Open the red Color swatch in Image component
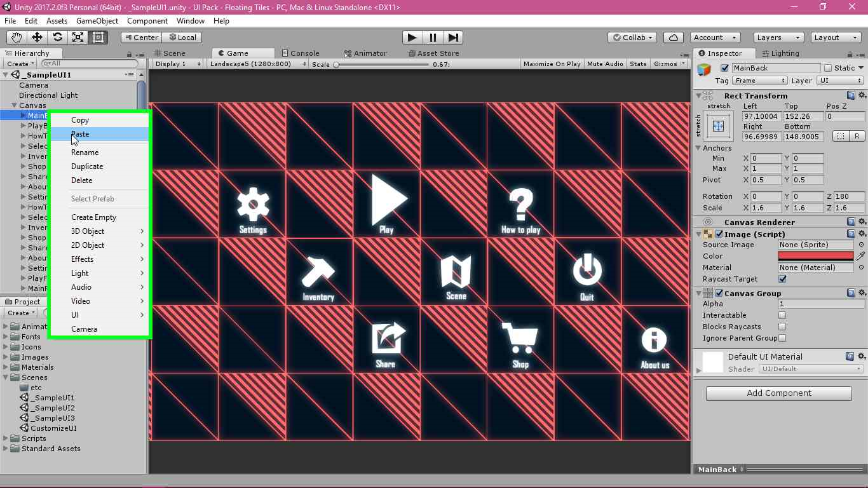The image size is (868, 488). click(815, 256)
